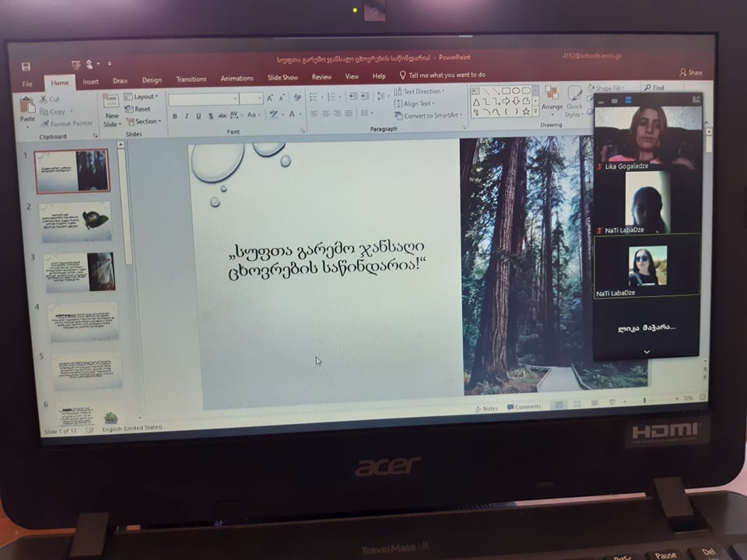747x560 pixels.
Task: Switch to the Animations tab
Action: pos(237,78)
